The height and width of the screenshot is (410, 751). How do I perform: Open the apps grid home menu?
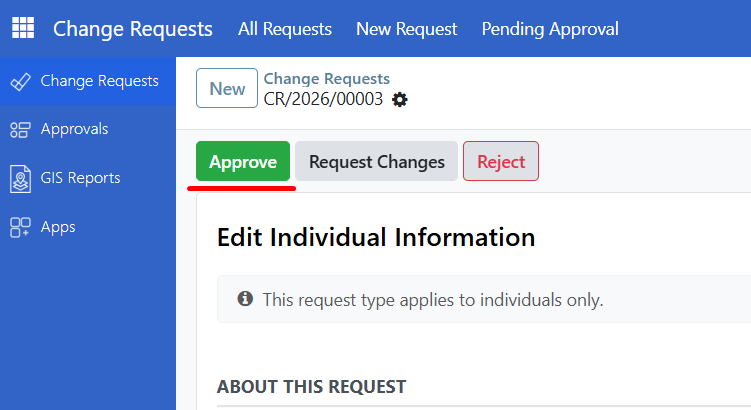[22, 28]
